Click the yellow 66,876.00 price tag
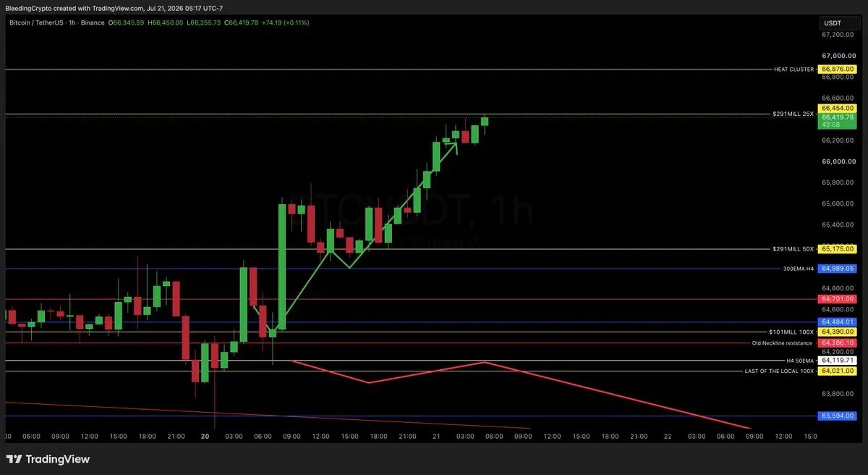 (x=838, y=70)
